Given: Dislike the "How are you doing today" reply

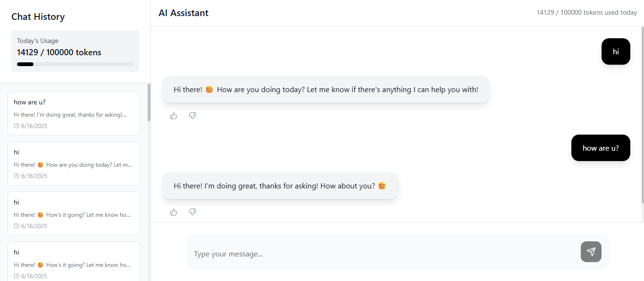Looking at the screenshot, I should 192,116.
